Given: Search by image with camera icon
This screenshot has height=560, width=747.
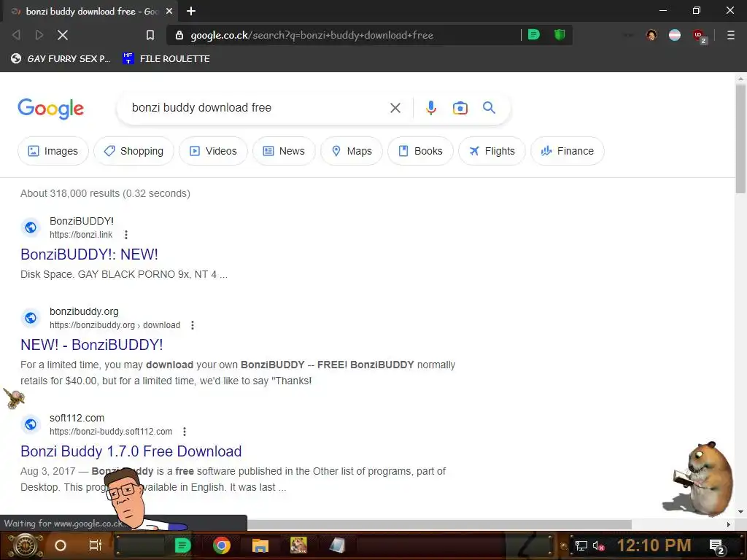Looking at the screenshot, I should [460, 108].
